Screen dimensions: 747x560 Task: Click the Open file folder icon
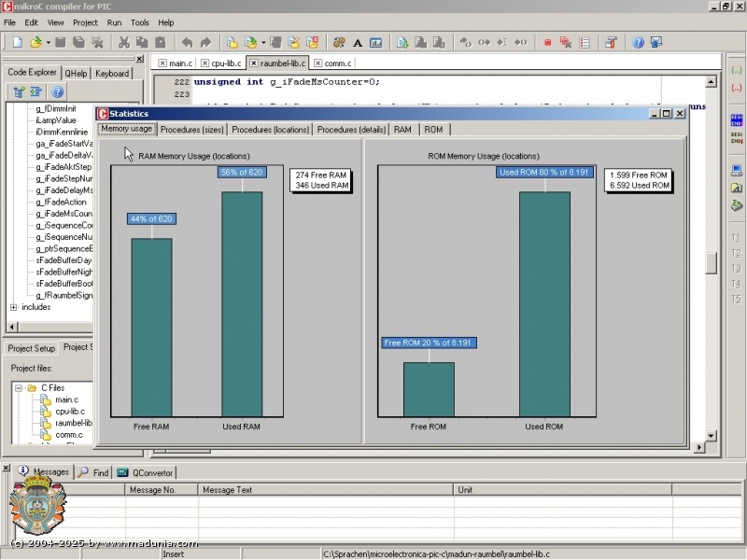coord(35,42)
